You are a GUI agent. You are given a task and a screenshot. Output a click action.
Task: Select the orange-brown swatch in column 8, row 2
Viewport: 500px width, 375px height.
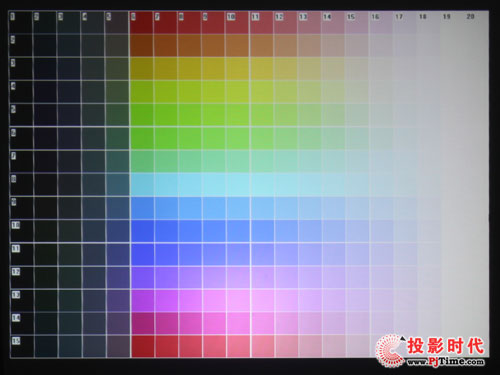coord(189,45)
